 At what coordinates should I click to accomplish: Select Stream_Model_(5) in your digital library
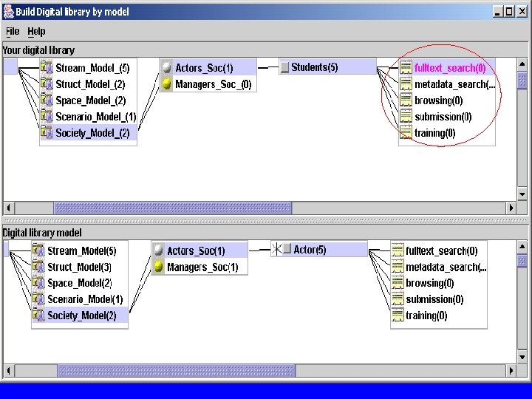pyautogui.click(x=92, y=68)
